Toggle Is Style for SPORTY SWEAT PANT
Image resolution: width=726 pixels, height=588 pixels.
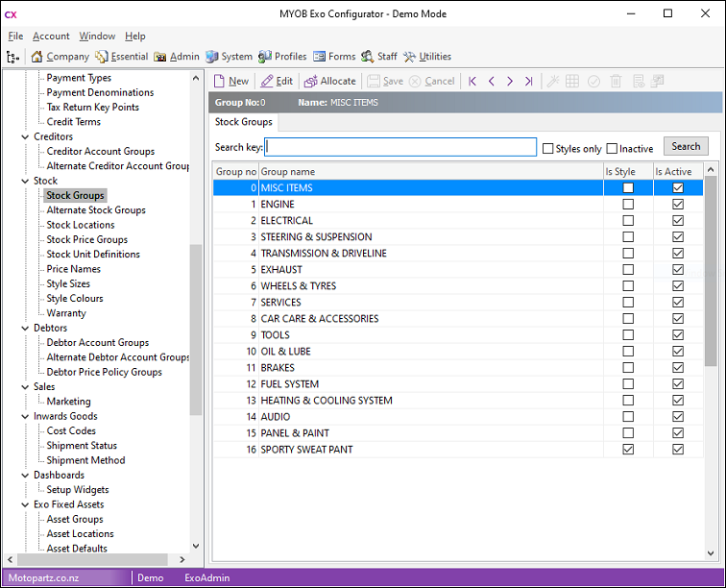click(x=628, y=449)
